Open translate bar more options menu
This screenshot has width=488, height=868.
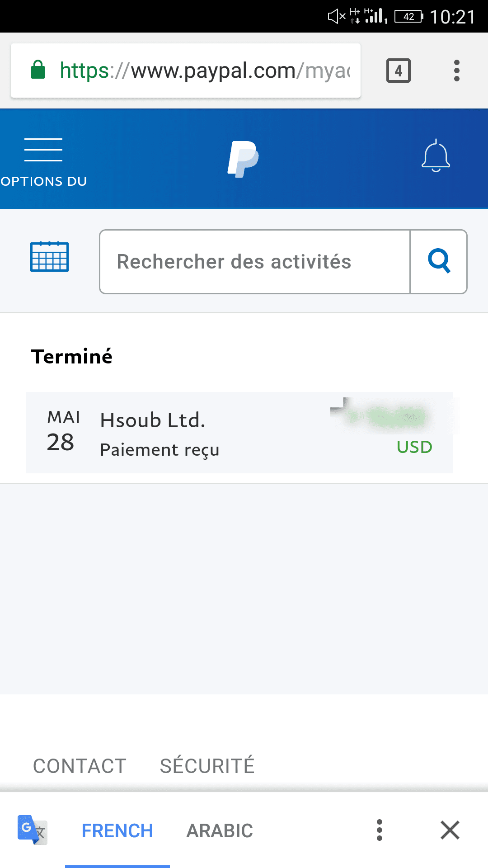coord(380,830)
